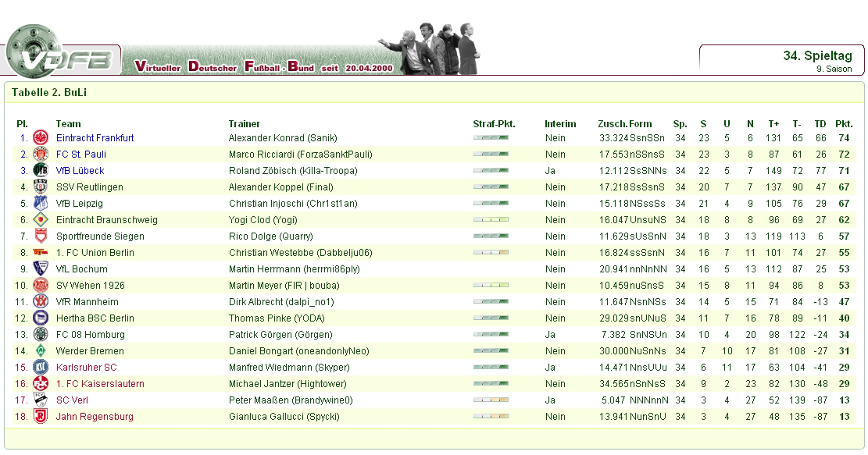Click the 1. FC Kaiserslautern crest
This screenshot has height=455, width=868.
point(41,384)
